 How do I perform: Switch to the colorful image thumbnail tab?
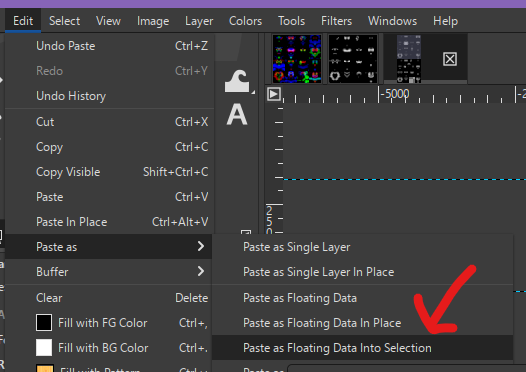pos(297,59)
